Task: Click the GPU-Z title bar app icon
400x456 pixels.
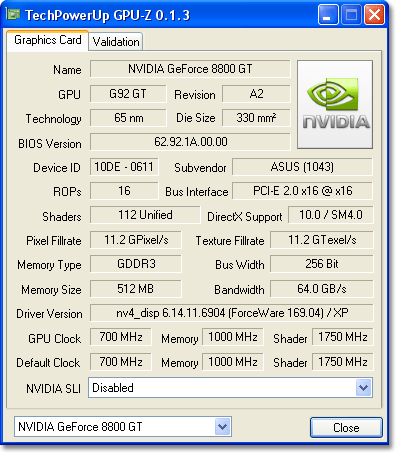Action: coord(13,14)
